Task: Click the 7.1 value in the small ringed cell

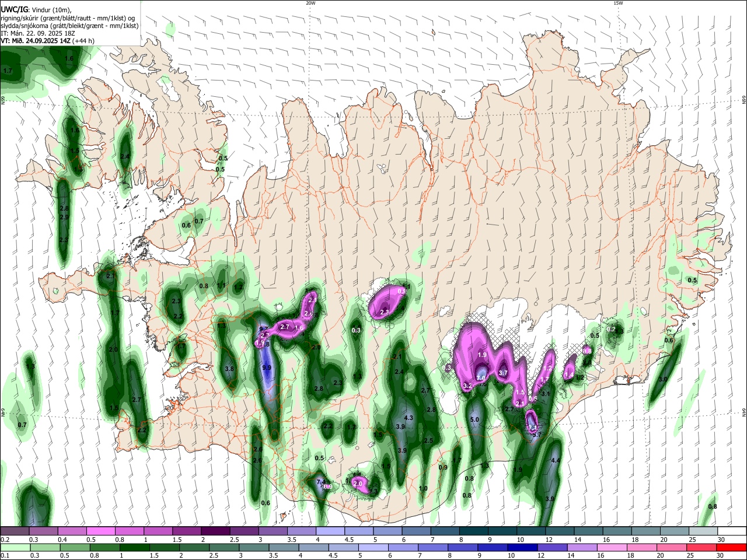Action: pos(533,427)
